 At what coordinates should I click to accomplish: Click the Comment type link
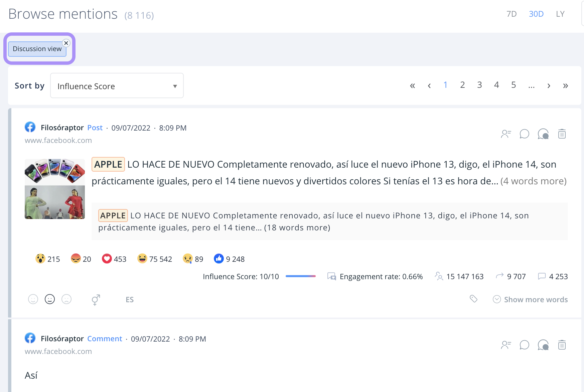[x=105, y=339]
